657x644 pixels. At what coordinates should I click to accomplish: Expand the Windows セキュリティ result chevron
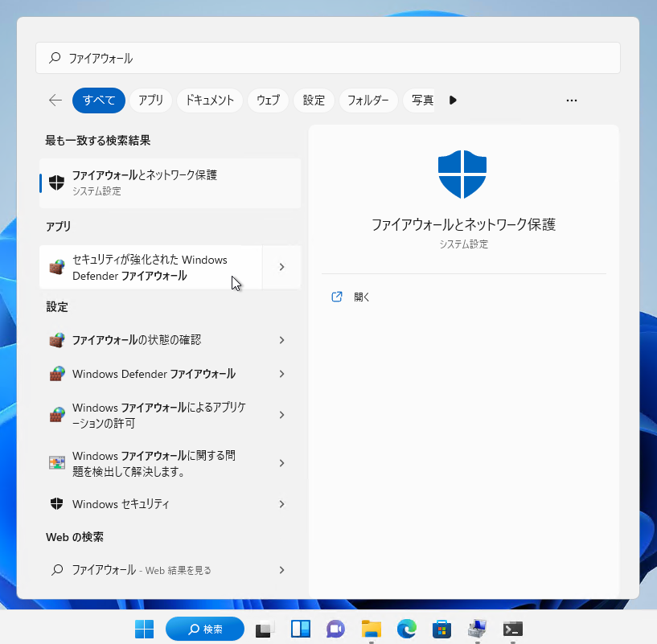coord(281,504)
